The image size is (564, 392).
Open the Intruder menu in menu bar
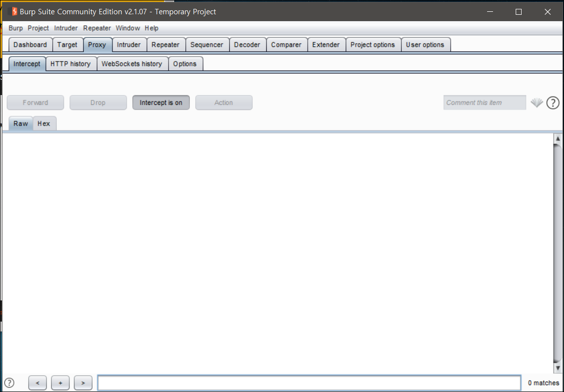click(x=66, y=28)
